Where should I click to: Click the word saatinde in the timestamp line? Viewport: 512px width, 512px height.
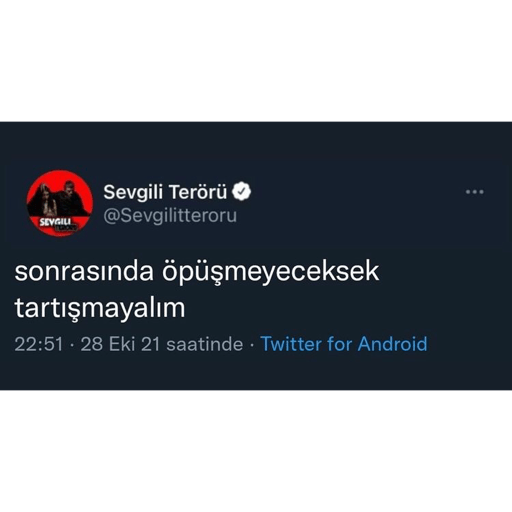[x=205, y=344]
